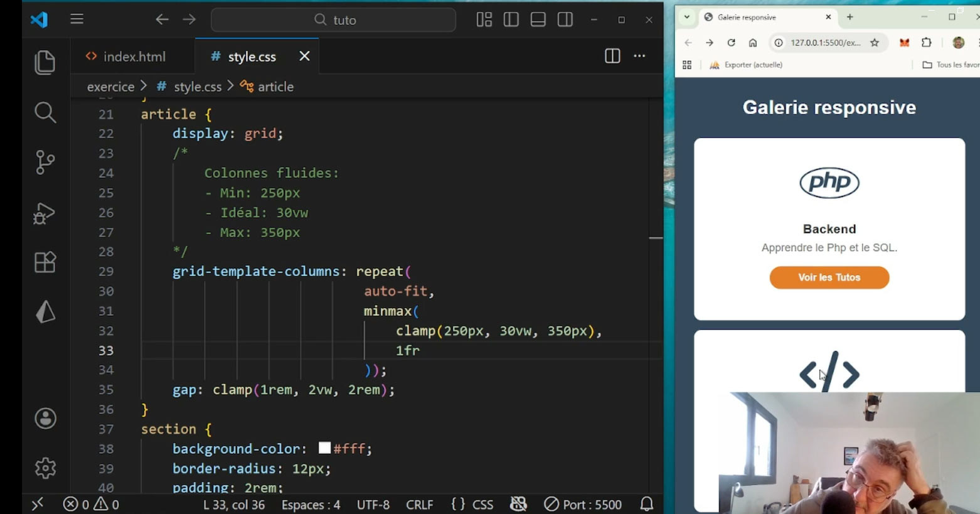Open the Search view in the sidebar
The image size is (980, 514).
[45, 113]
